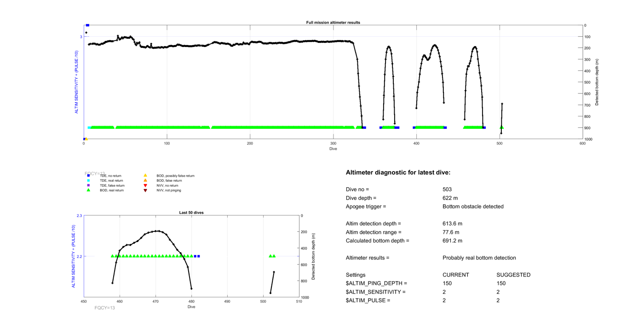
Task: Click the 'Full mission altimeter results' plot title
Action: tap(333, 23)
